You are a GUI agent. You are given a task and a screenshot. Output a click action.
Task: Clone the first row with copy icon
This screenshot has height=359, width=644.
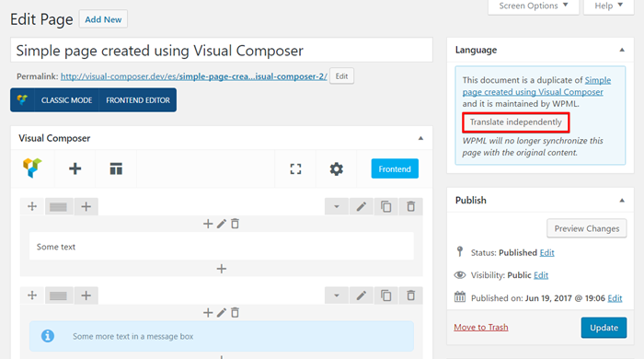[x=386, y=206]
